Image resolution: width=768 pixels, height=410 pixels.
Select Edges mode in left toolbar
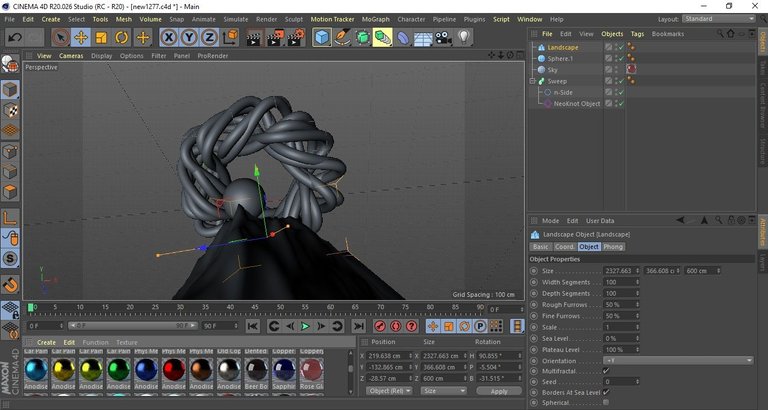(x=10, y=171)
